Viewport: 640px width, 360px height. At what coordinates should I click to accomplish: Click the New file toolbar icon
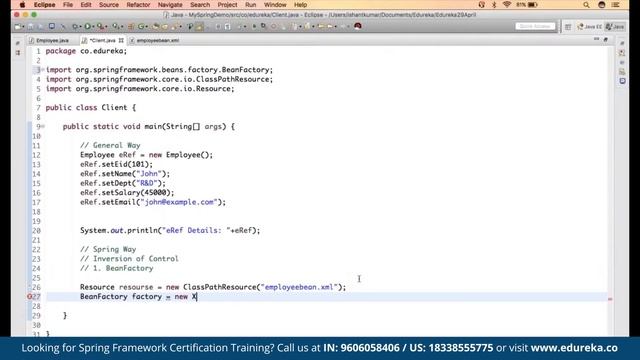pyautogui.click(x=18, y=27)
